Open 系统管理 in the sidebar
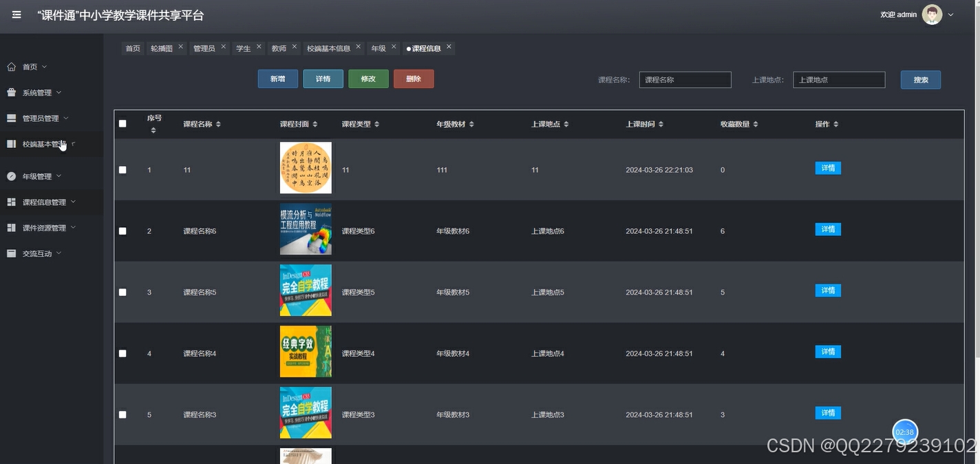This screenshot has height=464, width=980. pos(38,92)
